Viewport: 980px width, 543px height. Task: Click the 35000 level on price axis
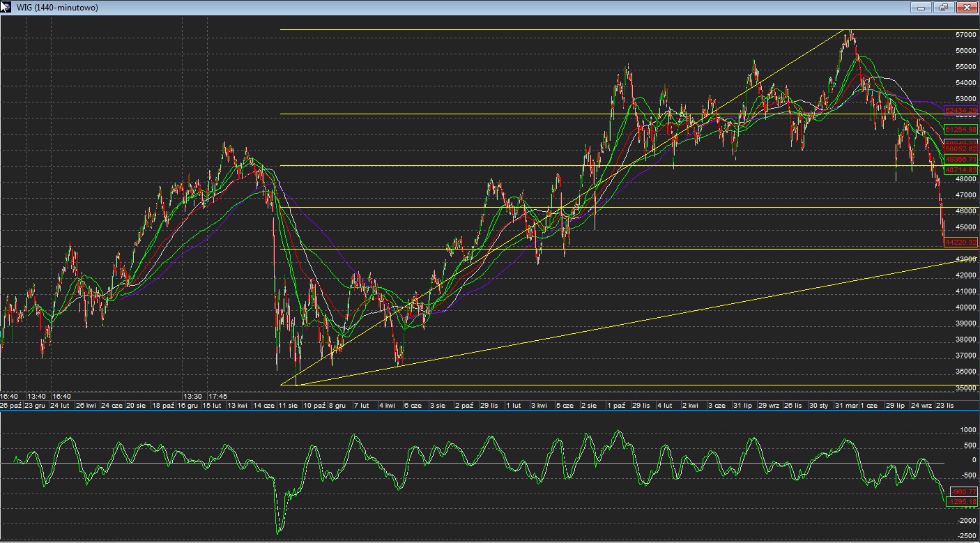coord(965,388)
